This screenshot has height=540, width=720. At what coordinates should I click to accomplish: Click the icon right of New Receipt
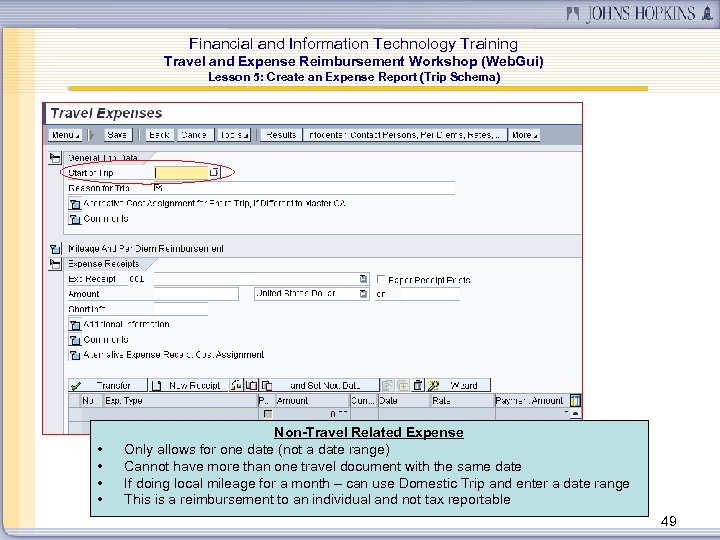point(236,385)
